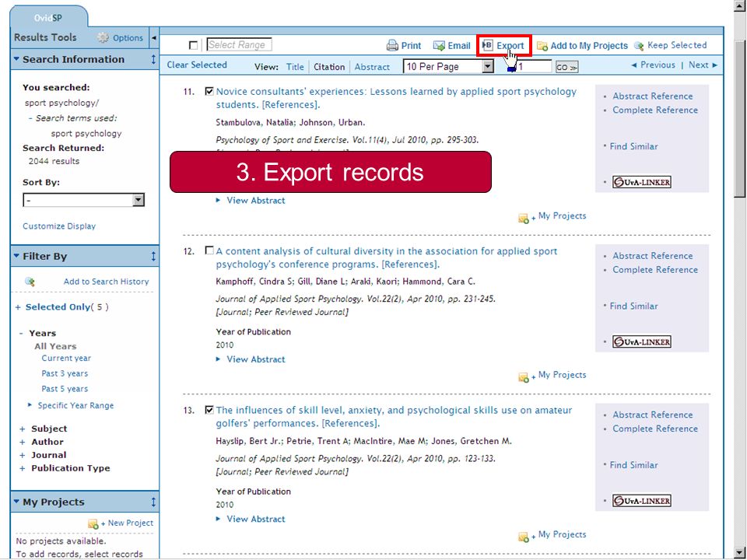Click Clear Selected
This screenshot has height=560, width=747.
tap(197, 65)
